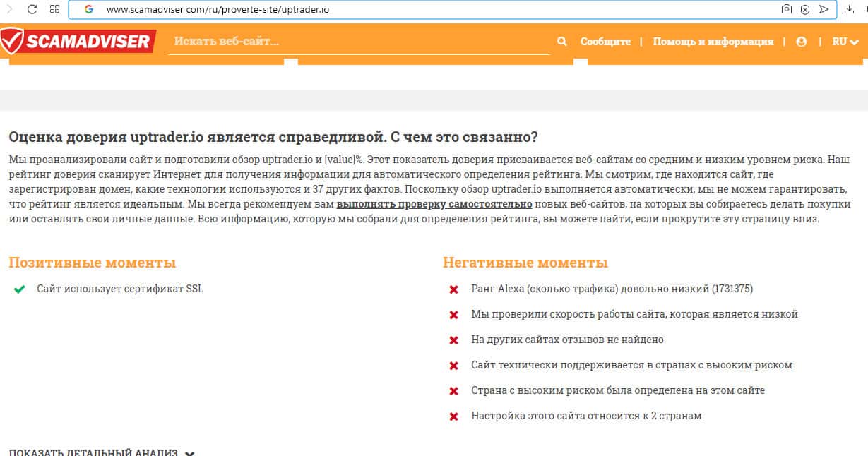Screen dimensions: 868x456
Task: Expand the RU language dropdown
Action: (x=845, y=42)
